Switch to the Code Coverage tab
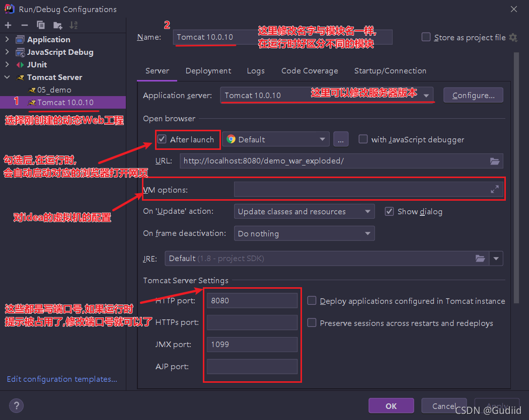This screenshot has width=529, height=420. (310, 71)
